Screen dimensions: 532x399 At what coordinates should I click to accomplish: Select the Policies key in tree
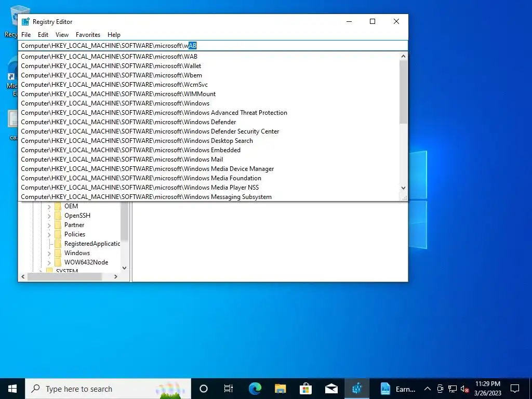click(75, 234)
